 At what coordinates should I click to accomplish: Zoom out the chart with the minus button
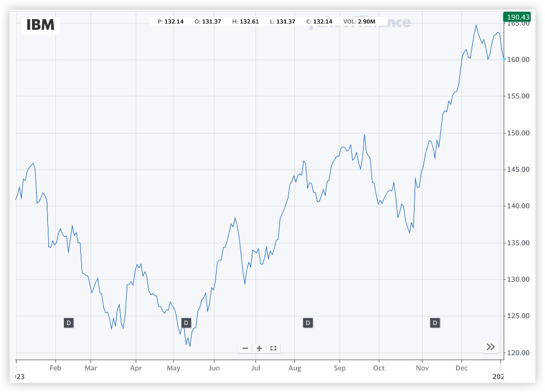(x=245, y=348)
